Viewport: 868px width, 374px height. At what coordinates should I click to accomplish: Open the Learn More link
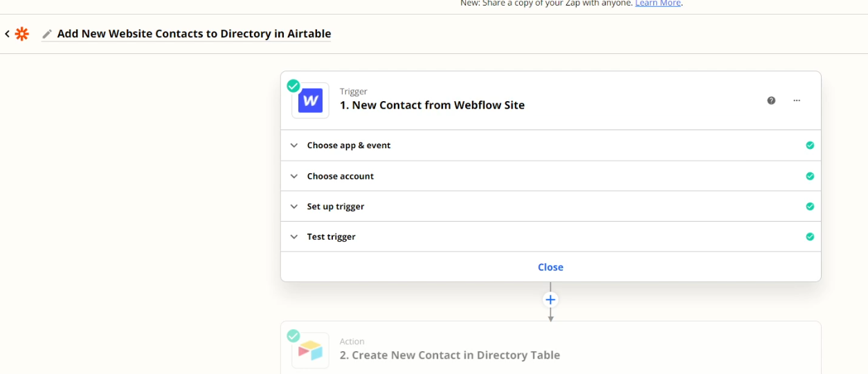pos(658,3)
